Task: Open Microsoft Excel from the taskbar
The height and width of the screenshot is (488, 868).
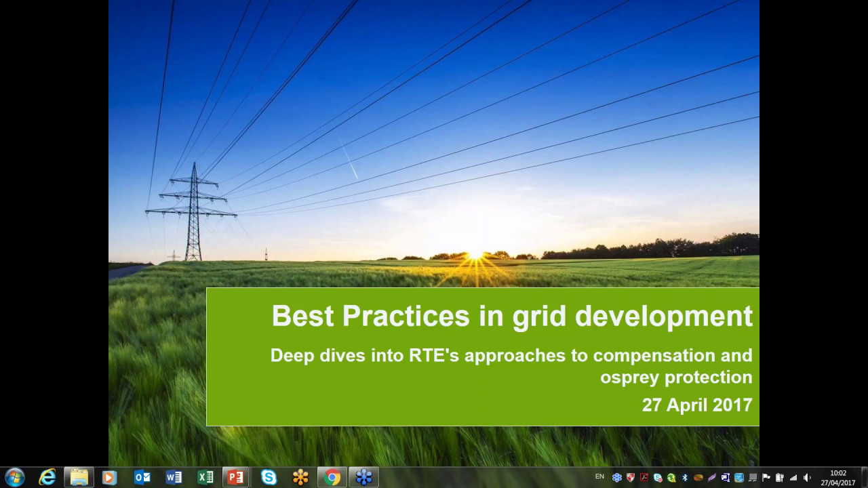Action: click(205, 477)
